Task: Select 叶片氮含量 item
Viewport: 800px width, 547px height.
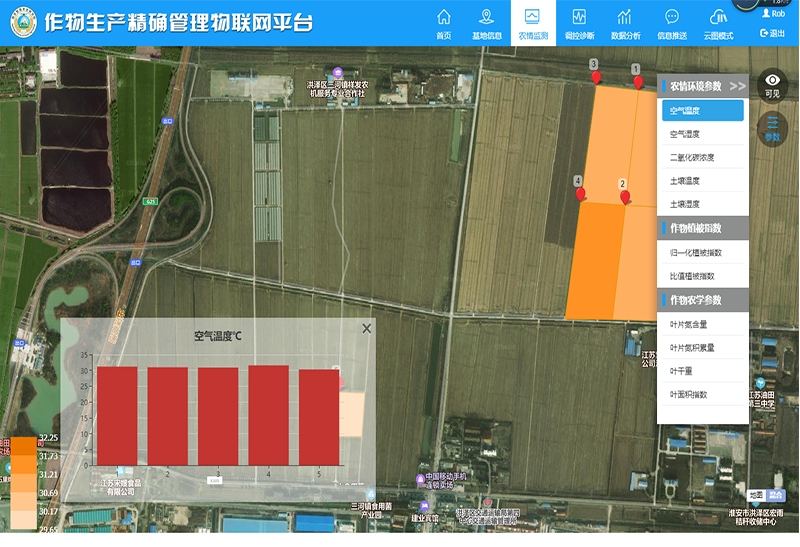Action: point(703,325)
